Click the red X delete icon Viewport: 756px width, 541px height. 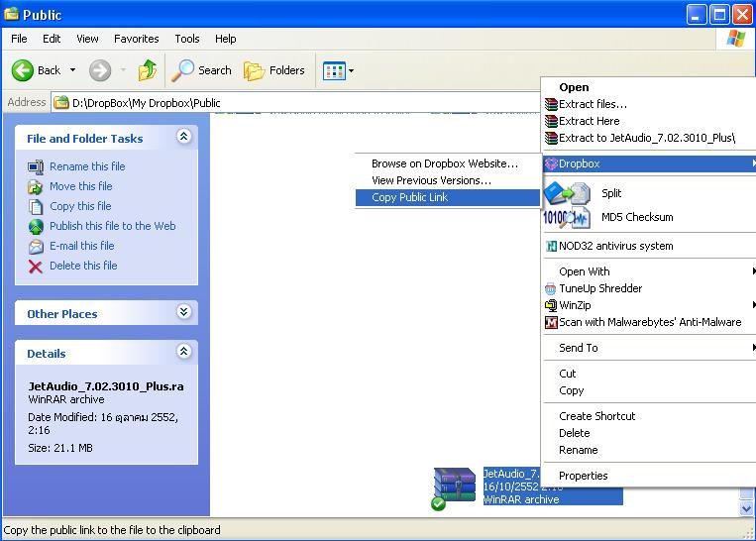coord(36,267)
